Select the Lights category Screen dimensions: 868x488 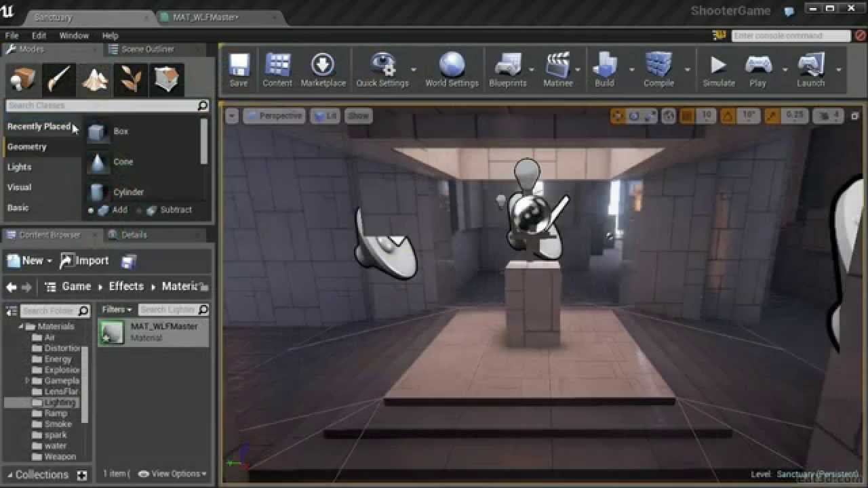[20, 167]
